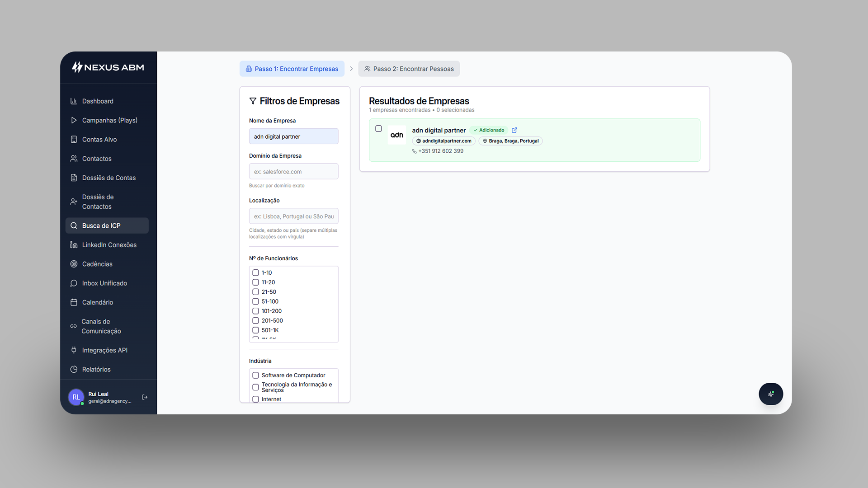Tick the 201-500 employees checkbox
Image resolution: width=868 pixels, height=488 pixels.
(x=255, y=321)
